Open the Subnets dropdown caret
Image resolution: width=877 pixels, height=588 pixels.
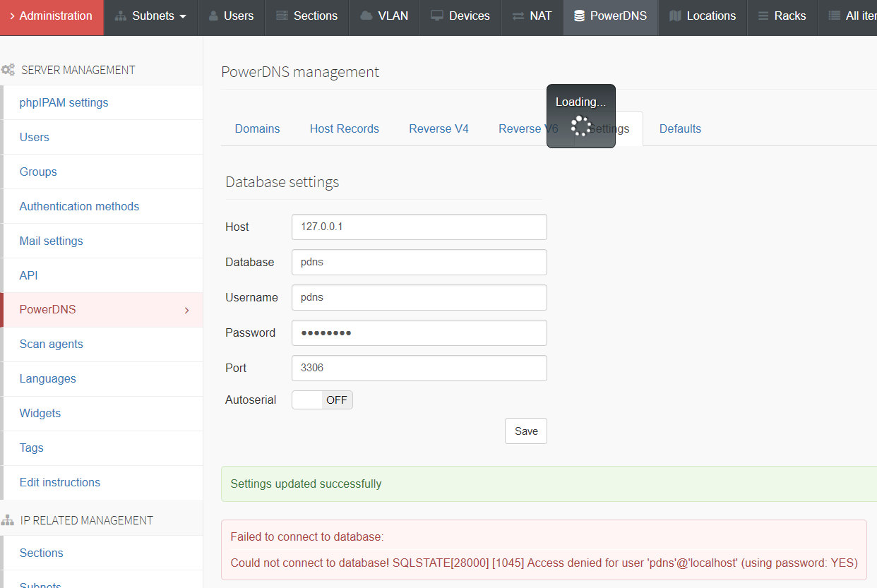pyautogui.click(x=183, y=17)
